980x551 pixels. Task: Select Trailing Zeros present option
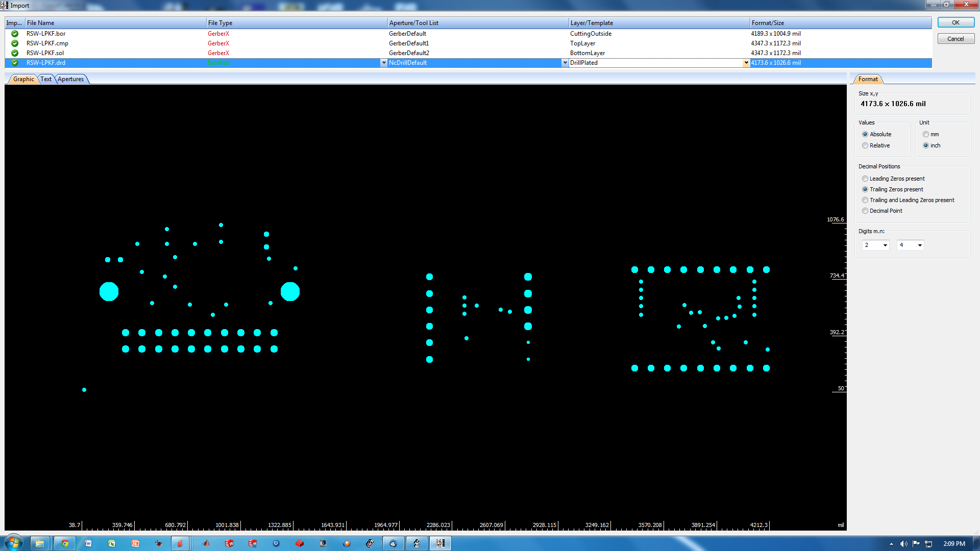pyautogui.click(x=865, y=189)
